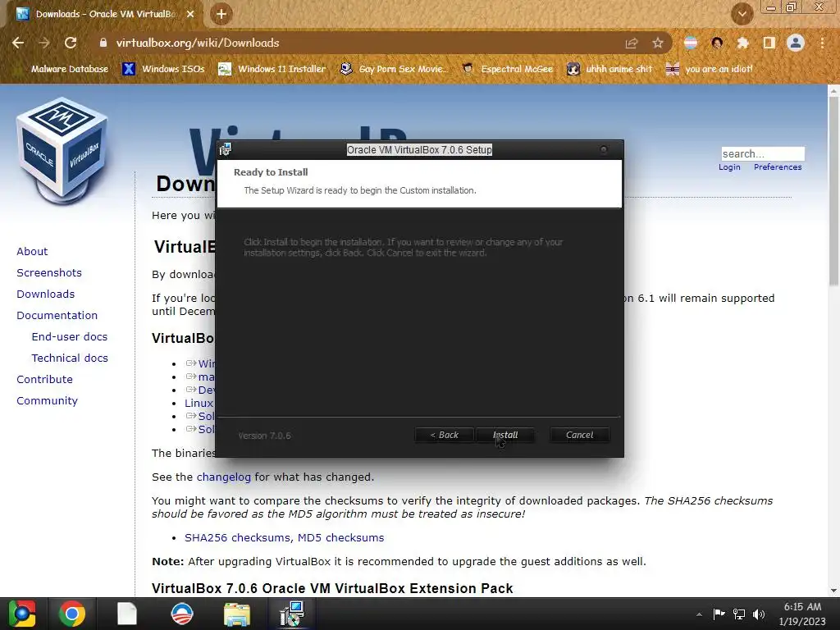Open the Chrome profile avatar
This screenshot has height=630, width=840.
pyautogui.click(x=796, y=43)
